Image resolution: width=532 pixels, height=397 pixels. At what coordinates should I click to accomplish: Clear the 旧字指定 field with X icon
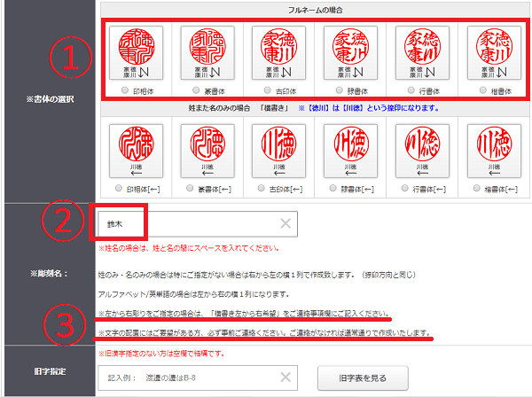(x=286, y=377)
